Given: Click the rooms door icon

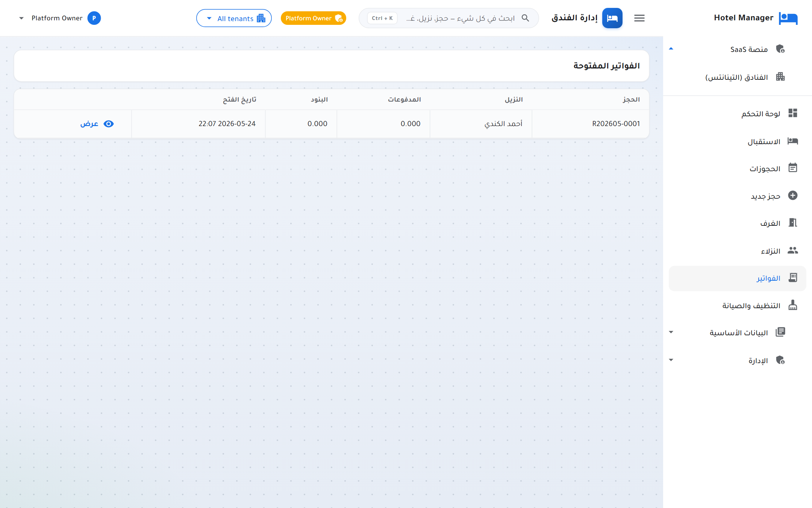Looking at the screenshot, I should click(792, 223).
